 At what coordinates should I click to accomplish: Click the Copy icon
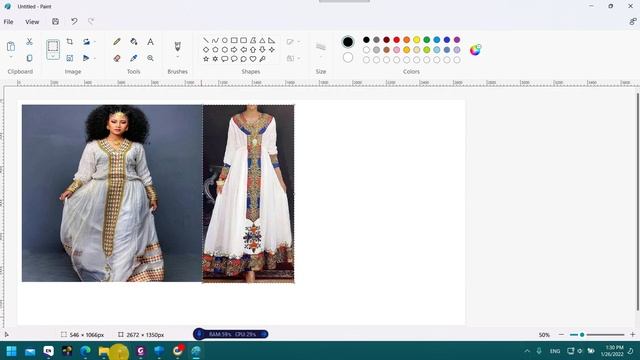29,58
